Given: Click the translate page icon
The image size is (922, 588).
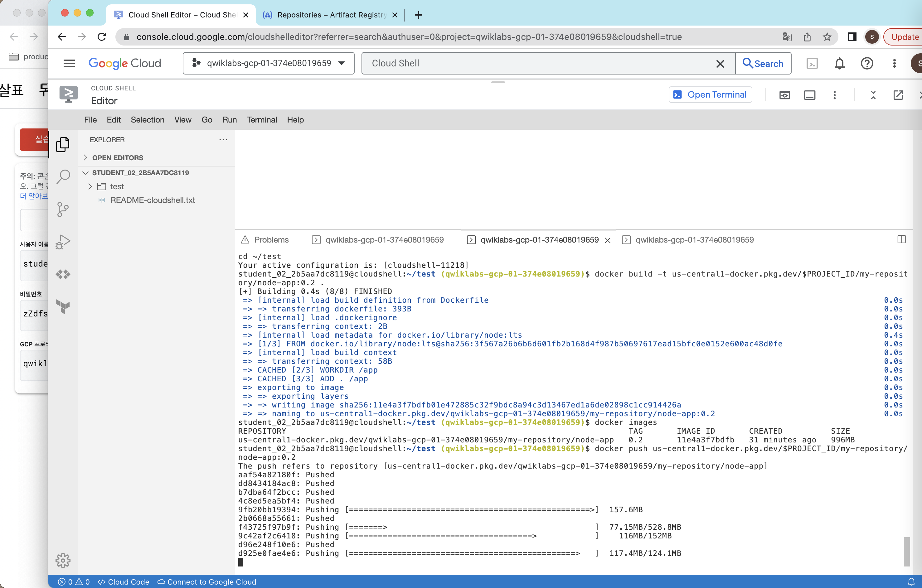Looking at the screenshot, I should point(787,37).
